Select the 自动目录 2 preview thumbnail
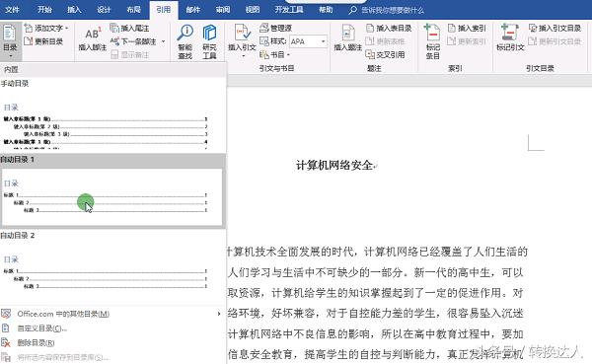592x364 pixels. (x=112, y=273)
